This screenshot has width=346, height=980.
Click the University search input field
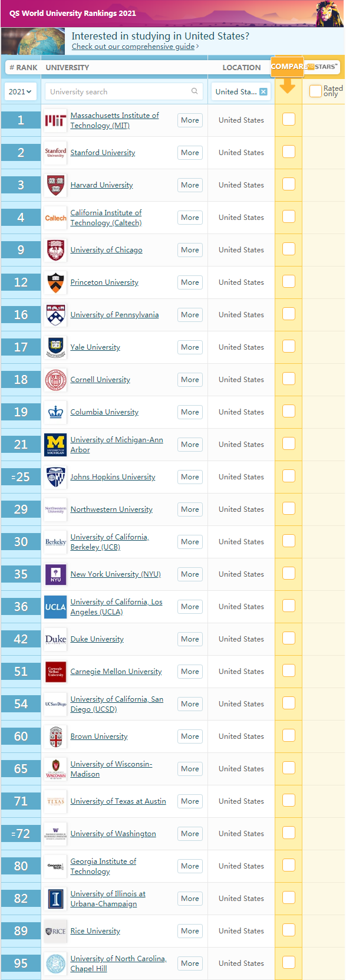[x=123, y=91]
